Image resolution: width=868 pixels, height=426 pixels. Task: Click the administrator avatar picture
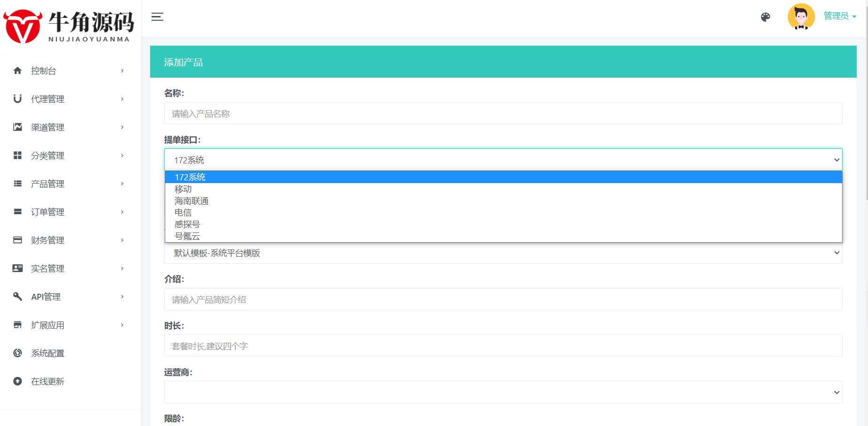801,16
